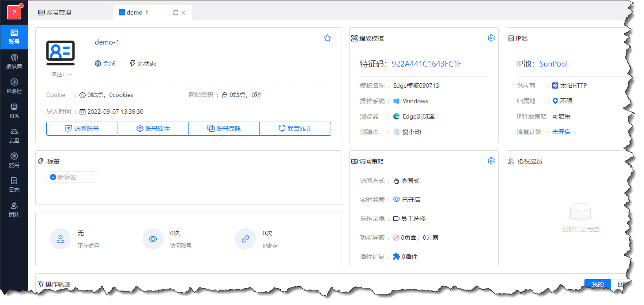
Task: Open the RPA section
Action: click(14, 111)
